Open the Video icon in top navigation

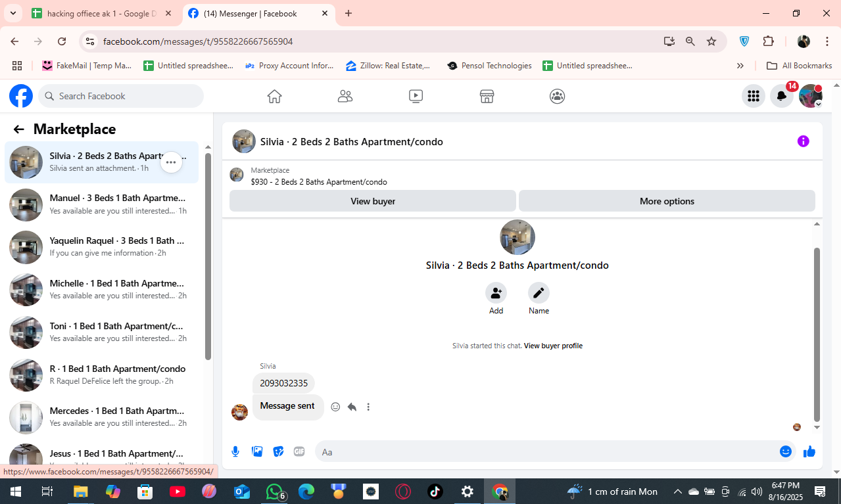[x=416, y=97]
